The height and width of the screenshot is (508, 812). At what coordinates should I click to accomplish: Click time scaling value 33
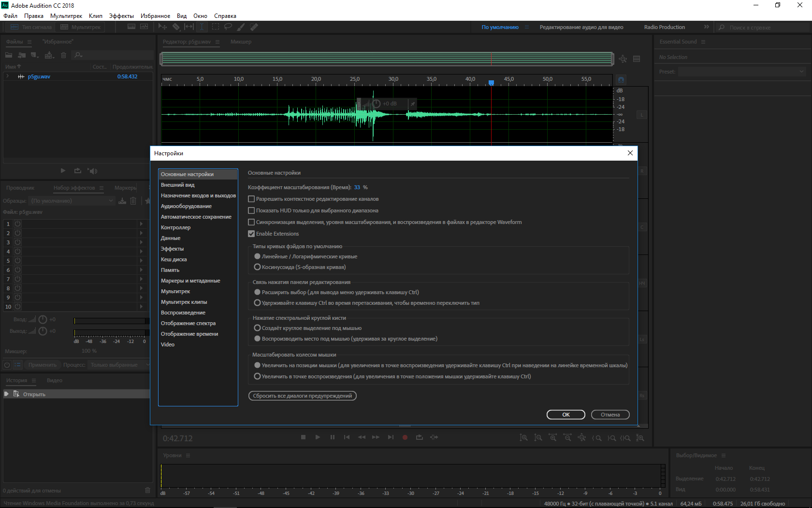click(357, 187)
